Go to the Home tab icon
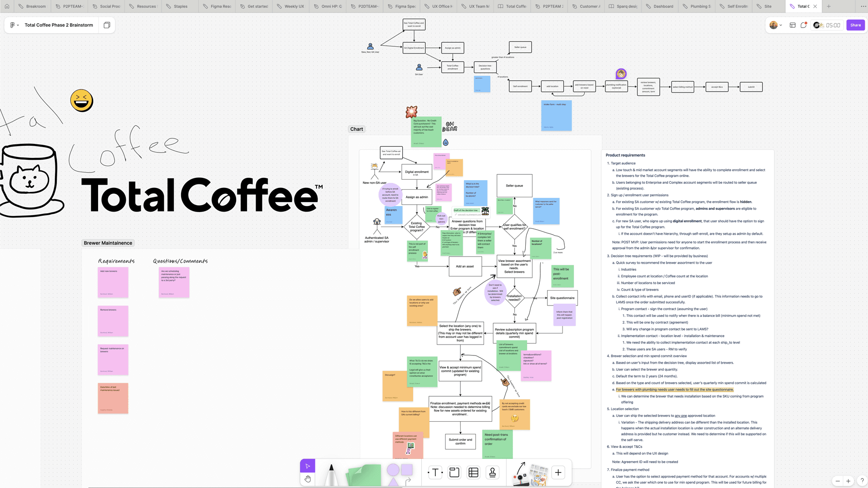868x488 pixels. pyautogui.click(x=7, y=6)
